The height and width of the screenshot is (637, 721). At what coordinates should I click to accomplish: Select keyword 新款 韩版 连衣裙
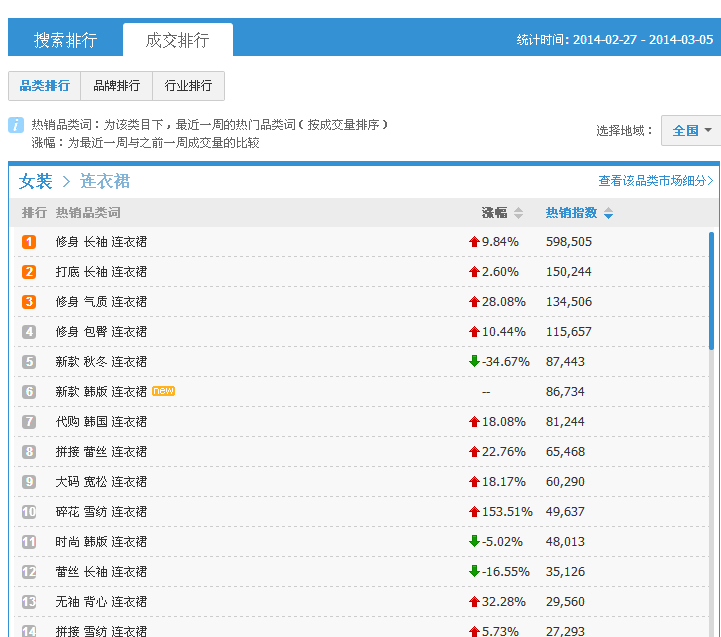(x=101, y=392)
